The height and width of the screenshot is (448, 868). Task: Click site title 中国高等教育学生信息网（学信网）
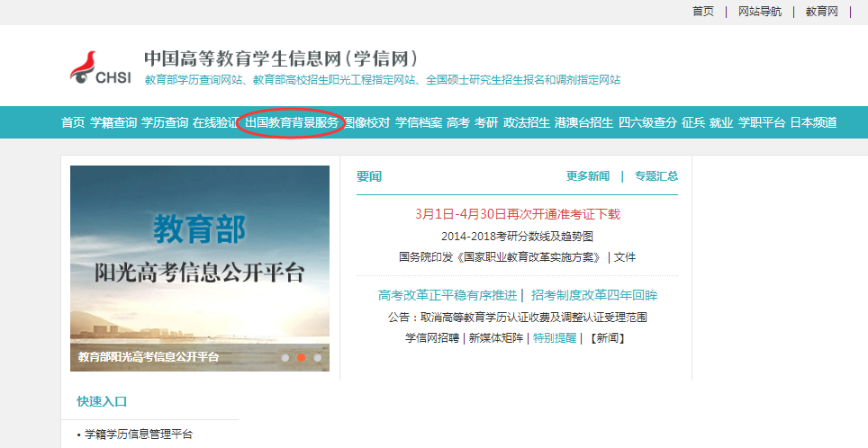[x=281, y=58]
